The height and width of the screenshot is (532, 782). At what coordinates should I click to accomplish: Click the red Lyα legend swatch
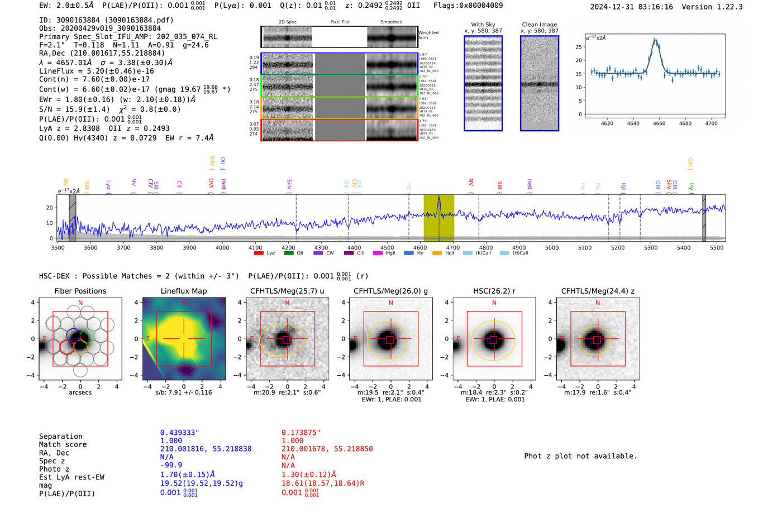(259, 253)
